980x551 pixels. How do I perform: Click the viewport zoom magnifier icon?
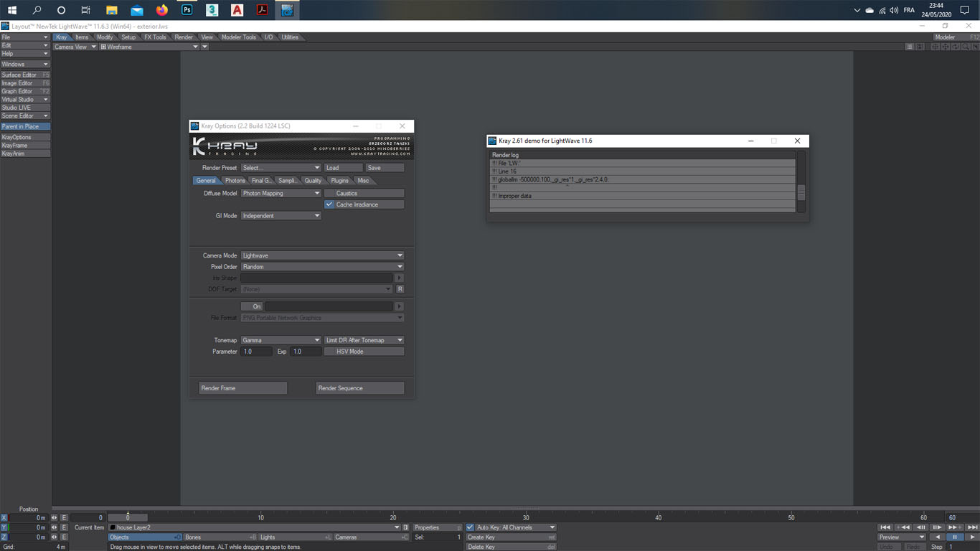(966, 47)
